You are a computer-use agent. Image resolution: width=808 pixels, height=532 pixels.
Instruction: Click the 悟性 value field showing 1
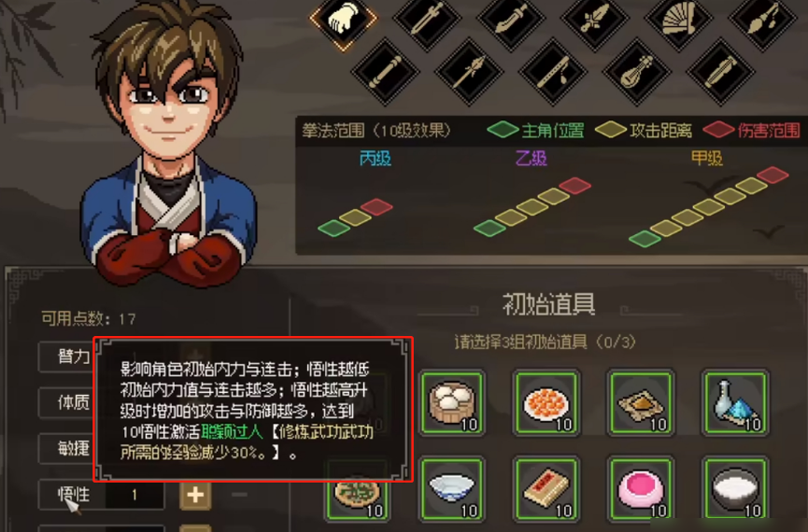(x=135, y=495)
